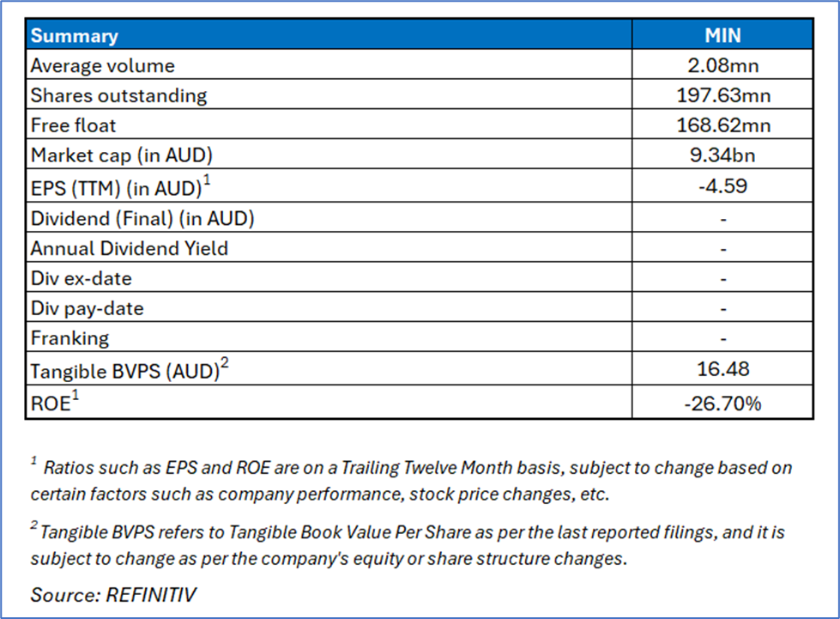Click the Shares outstanding label
The image size is (840, 619).
118,95
